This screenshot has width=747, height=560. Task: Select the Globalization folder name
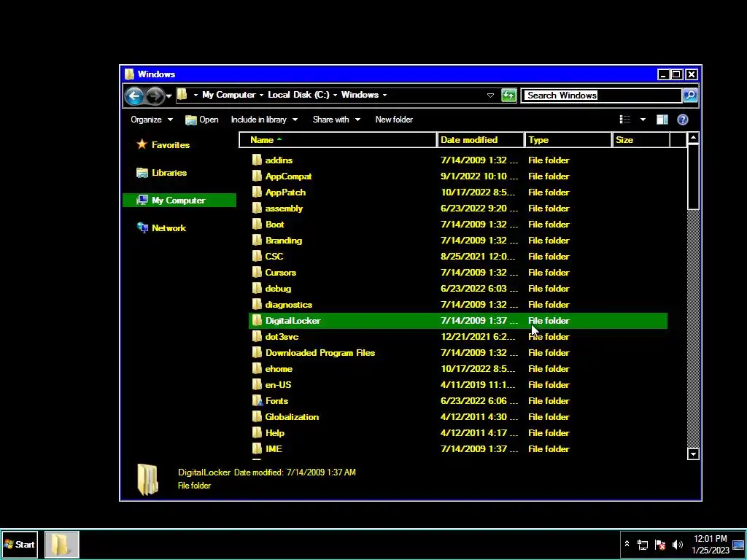point(292,417)
